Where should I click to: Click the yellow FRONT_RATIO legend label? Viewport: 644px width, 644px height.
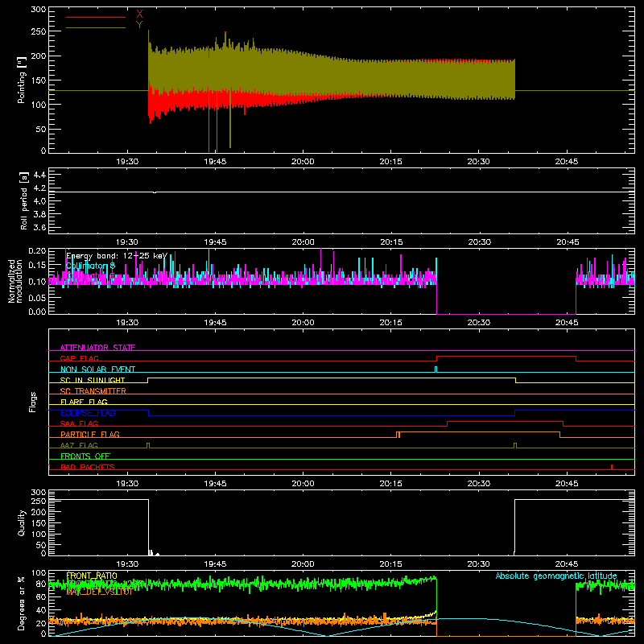tap(92, 576)
